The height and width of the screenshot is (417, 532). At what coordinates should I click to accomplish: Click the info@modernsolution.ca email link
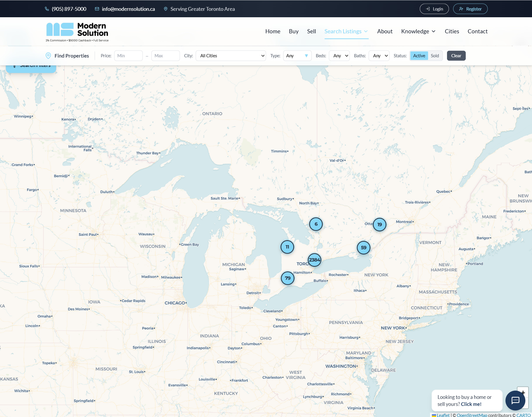128,9
